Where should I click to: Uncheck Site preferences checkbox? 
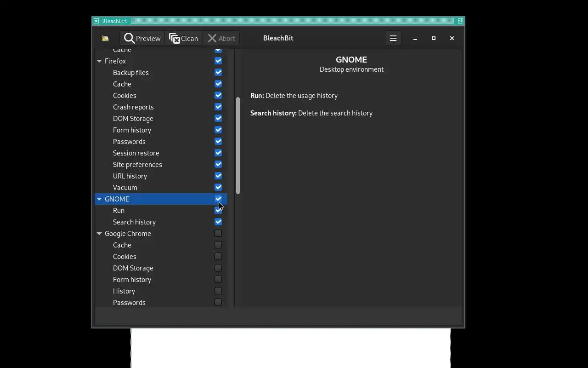coord(218,164)
